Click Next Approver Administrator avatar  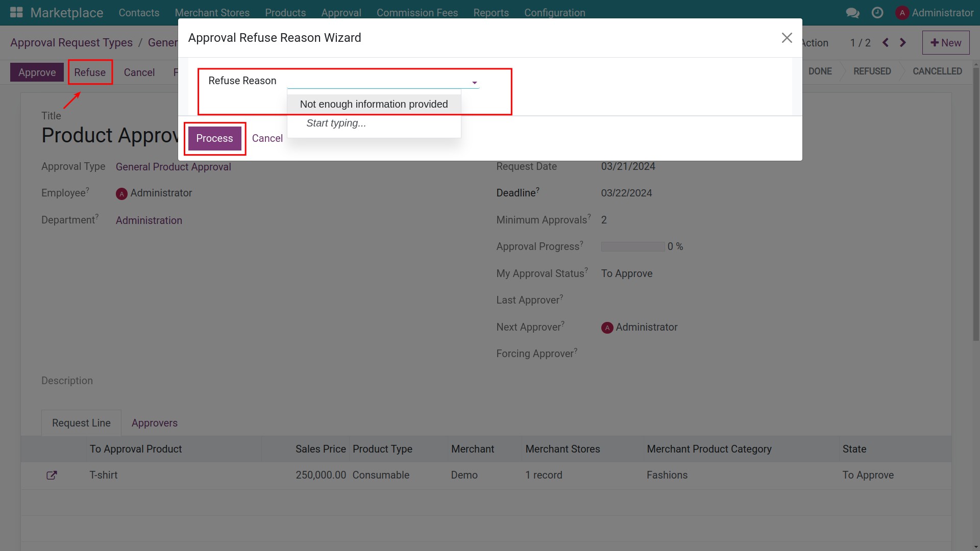pyautogui.click(x=607, y=328)
